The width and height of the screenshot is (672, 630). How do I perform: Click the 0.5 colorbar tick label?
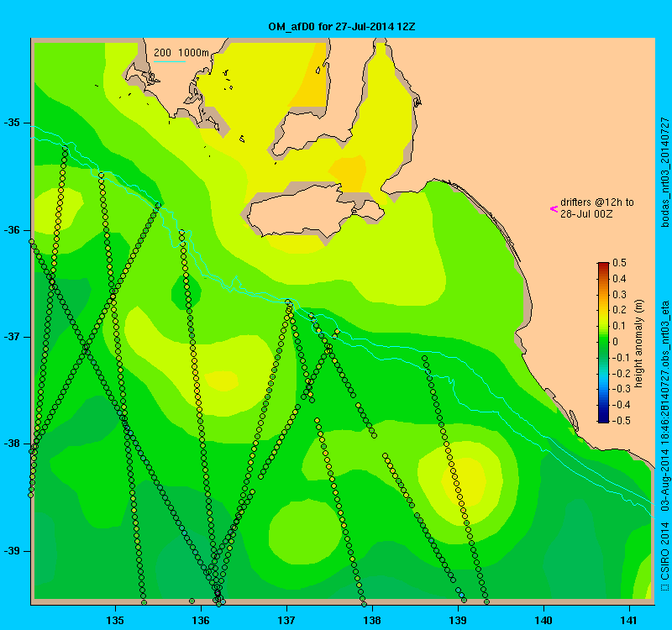click(x=619, y=263)
